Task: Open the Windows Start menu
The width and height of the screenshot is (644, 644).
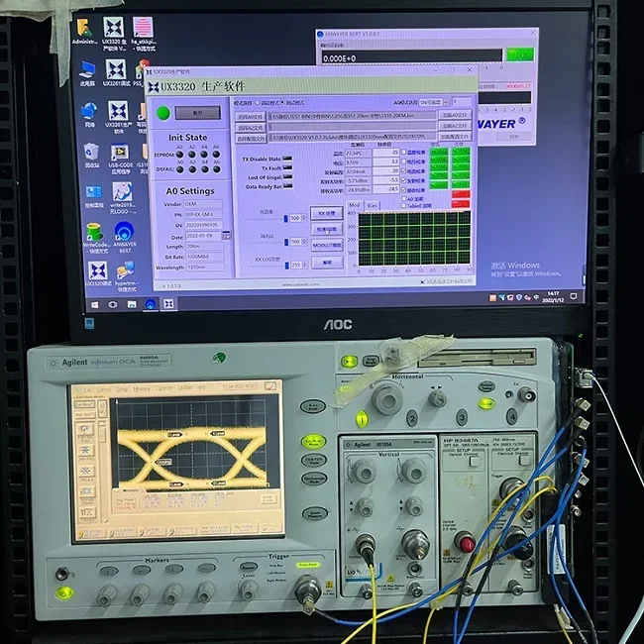Action: (x=94, y=305)
